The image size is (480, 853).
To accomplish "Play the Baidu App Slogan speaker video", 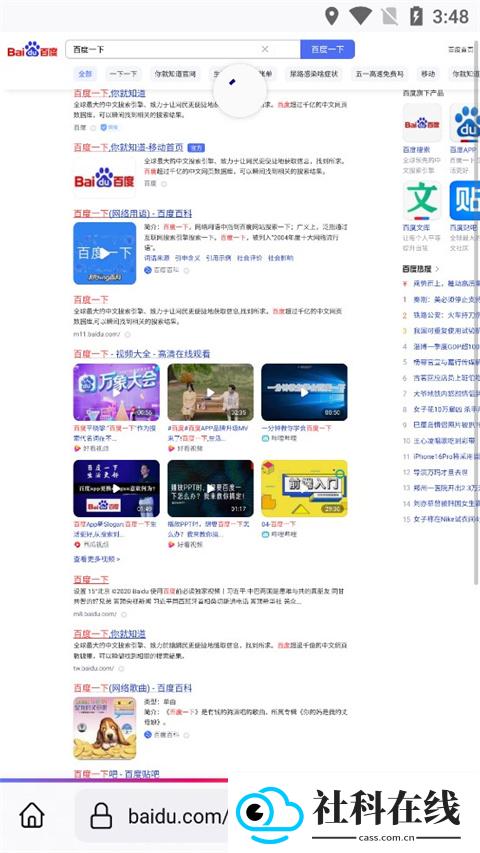I will pyautogui.click(x=116, y=489).
